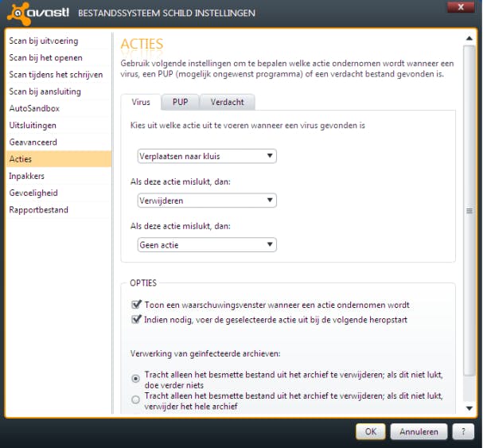Open the Gevoeligheid section
Image resolution: width=487 pixels, height=448 pixels.
pos(58,193)
